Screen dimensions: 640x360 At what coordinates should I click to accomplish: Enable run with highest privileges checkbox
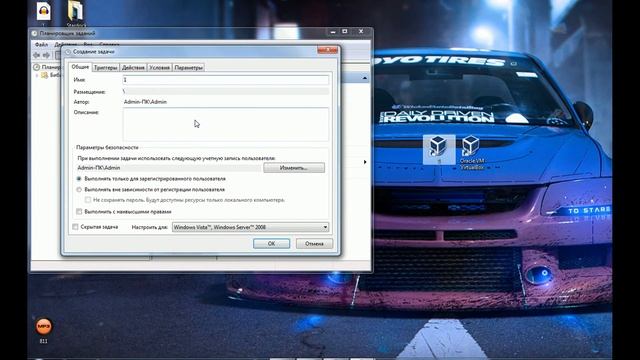coord(79,211)
